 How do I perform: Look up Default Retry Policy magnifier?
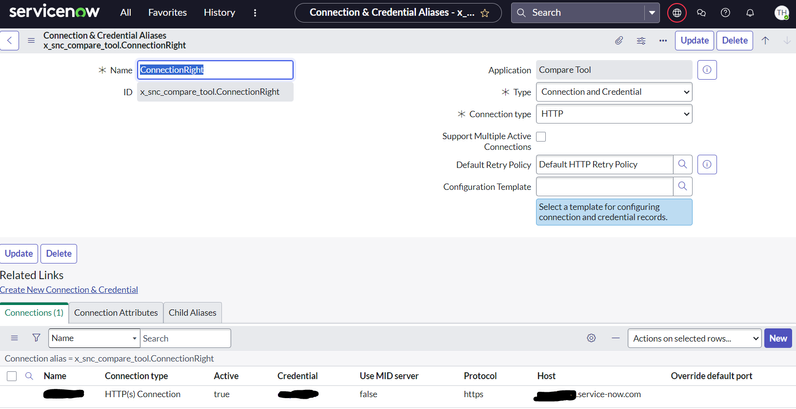683,164
